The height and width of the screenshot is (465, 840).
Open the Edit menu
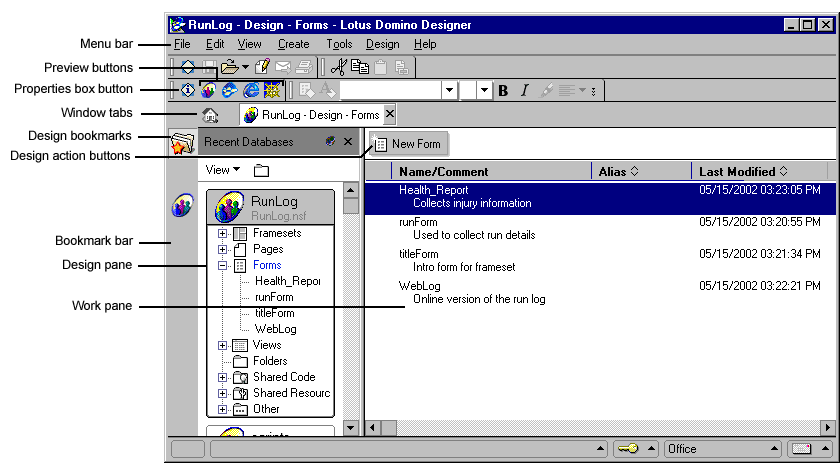coord(215,44)
